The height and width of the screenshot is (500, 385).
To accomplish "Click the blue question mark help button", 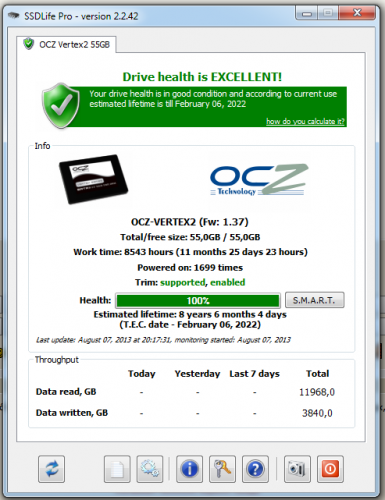I will click(x=255, y=469).
